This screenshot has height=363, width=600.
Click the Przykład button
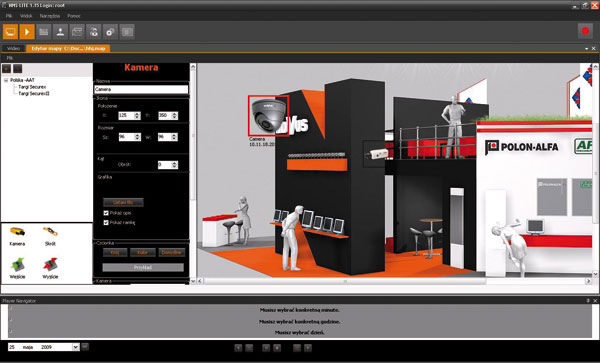pyautogui.click(x=143, y=267)
